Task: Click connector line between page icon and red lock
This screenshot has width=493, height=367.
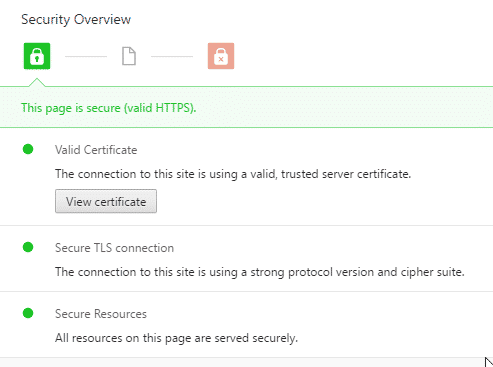Action: point(172,56)
